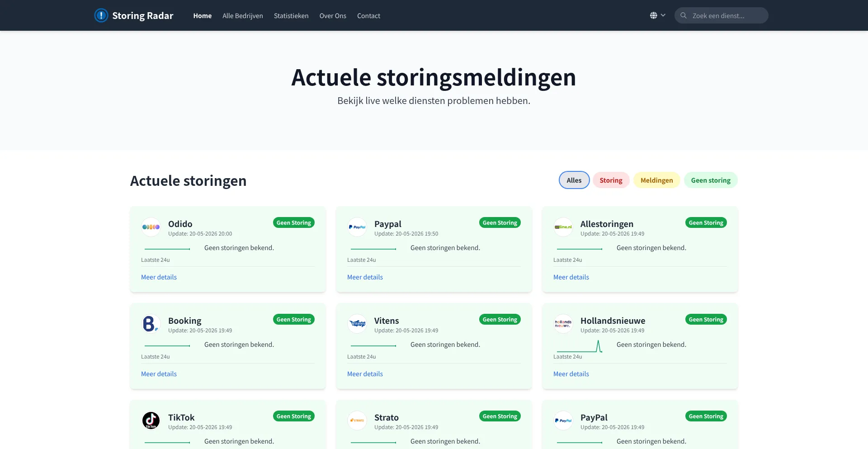Filter by Meldingen status

pos(656,180)
